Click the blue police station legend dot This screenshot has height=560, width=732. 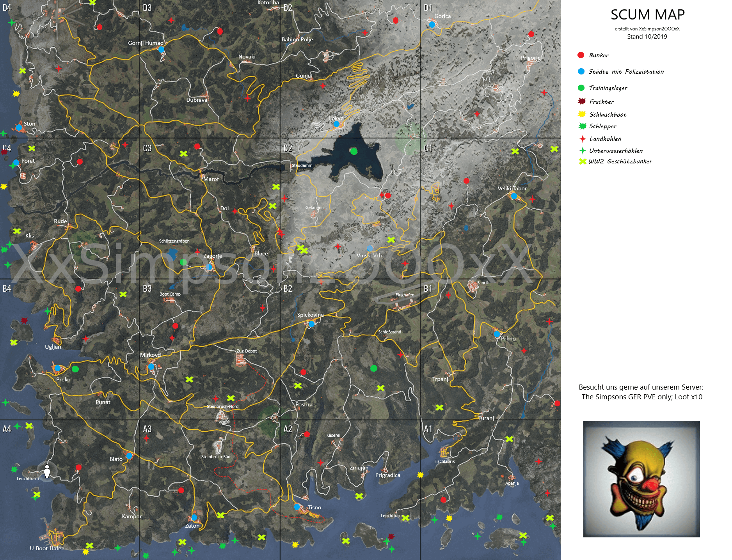[x=581, y=71]
